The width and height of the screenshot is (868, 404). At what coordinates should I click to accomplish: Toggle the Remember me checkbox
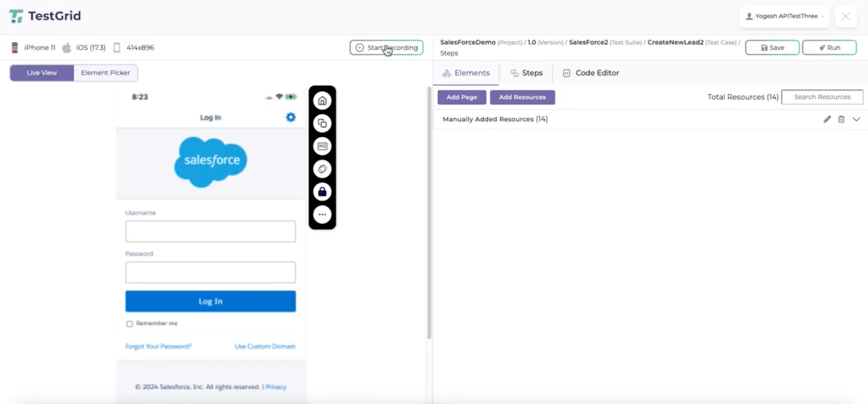[x=130, y=324]
